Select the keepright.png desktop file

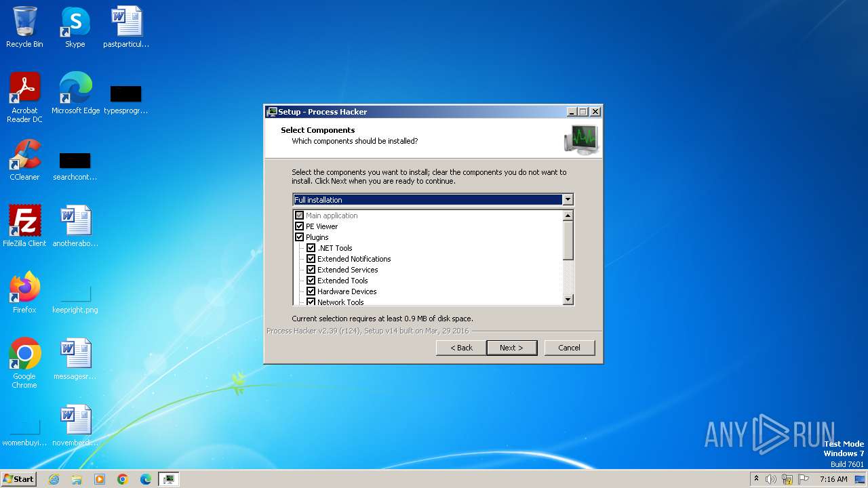click(x=75, y=298)
